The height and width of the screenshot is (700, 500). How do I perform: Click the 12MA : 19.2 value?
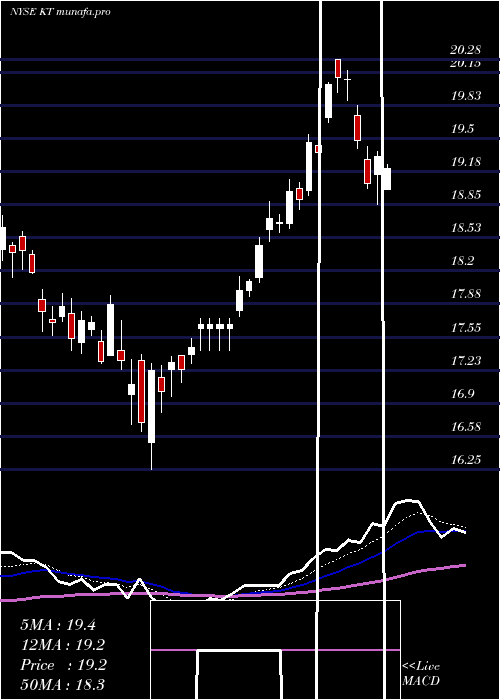pyautogui.click(x=63, y=645)
